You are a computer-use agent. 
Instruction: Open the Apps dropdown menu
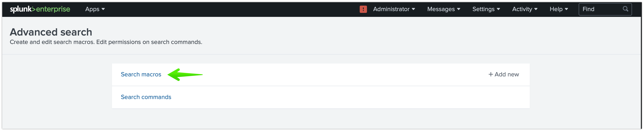(x=95, y=9)
